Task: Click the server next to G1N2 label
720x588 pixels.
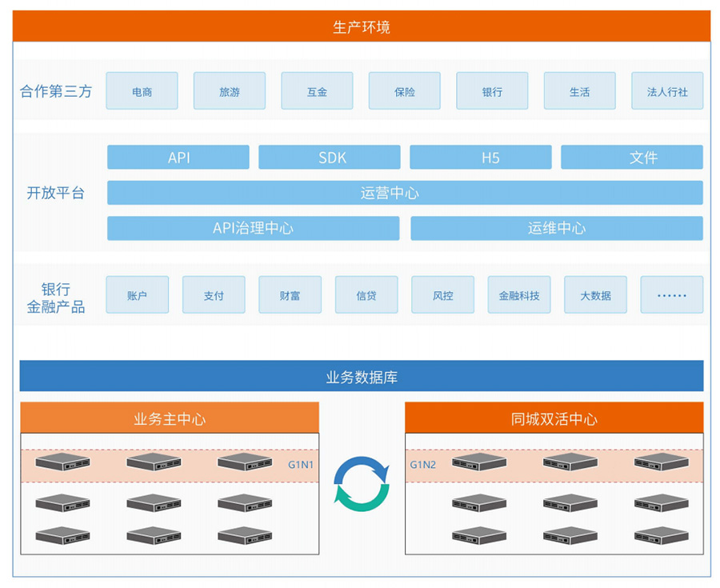Action: [479, 462]
